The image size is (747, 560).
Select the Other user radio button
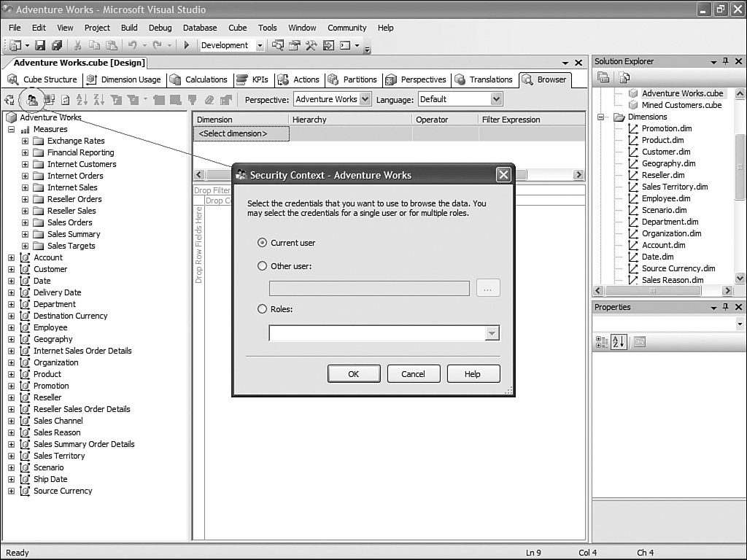pos(262,266)
